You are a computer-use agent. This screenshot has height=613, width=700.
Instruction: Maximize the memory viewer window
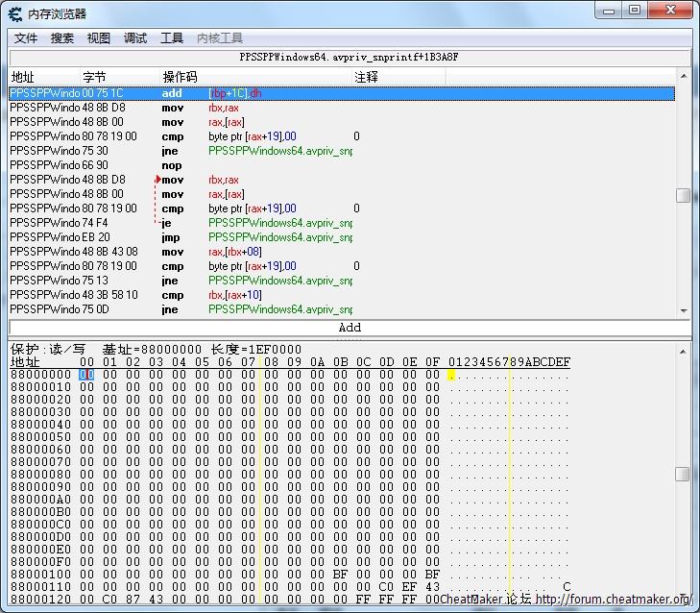(x=635, y=11)
